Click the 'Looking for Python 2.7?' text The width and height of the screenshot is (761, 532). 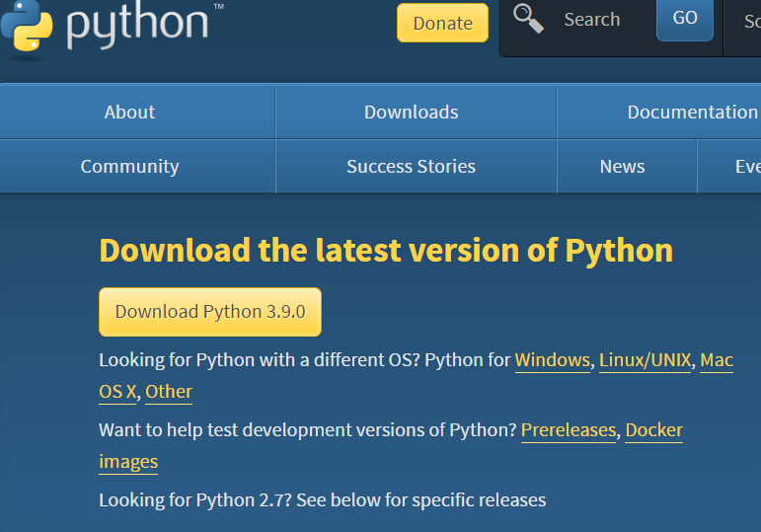[x=195, y=500]
